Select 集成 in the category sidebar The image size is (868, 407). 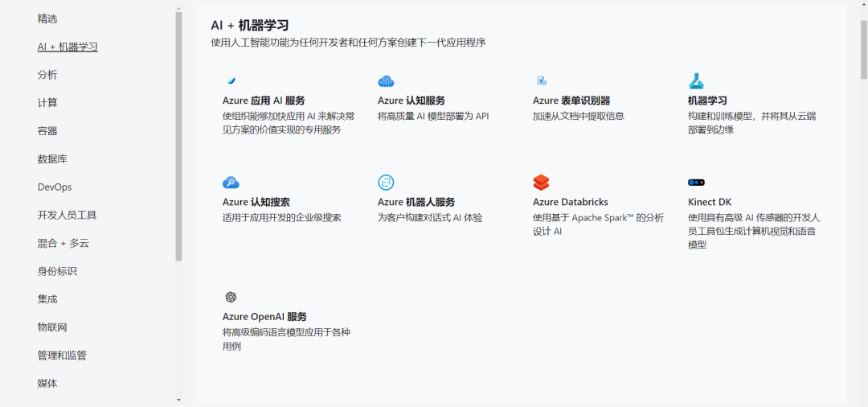click(47, 299)
